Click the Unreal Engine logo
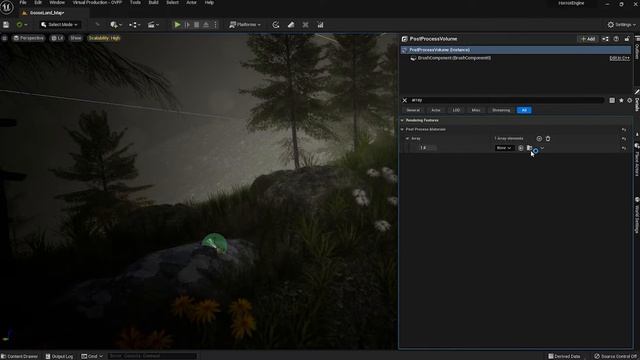Image resolution: width=640 pixels, height=360 pixels. pos(7,7)
